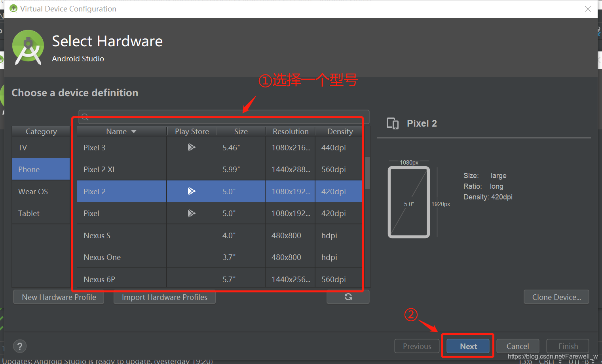Select the Wear OS category
Image resolution: width=602 pixels, height=364 pixels.
pyautogui.click(x=41, y=191)
